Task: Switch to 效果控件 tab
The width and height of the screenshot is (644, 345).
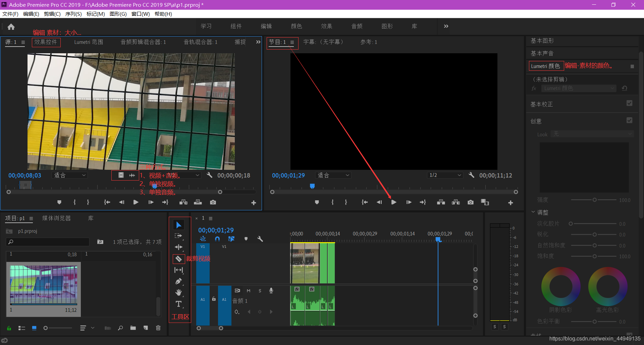Action: [46, 42]
